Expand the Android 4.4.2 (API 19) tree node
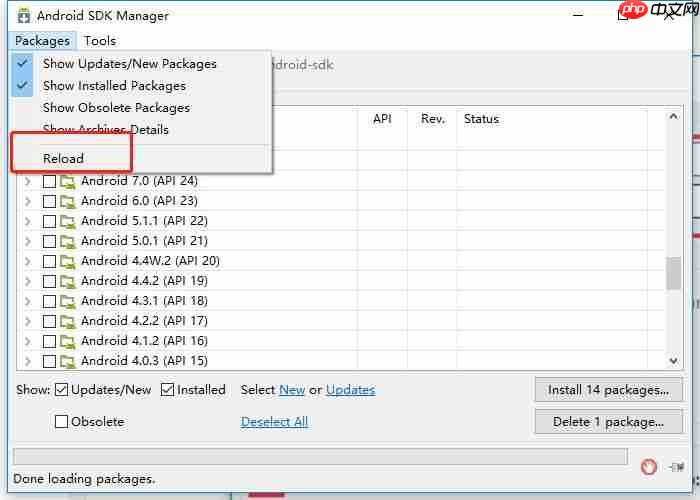Image resolution: width=700 pixels, height=500 pixels. pos(28,282)
